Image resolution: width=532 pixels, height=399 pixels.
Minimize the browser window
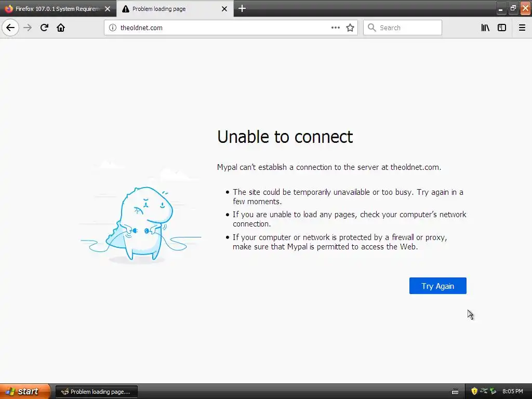[500, 8]
